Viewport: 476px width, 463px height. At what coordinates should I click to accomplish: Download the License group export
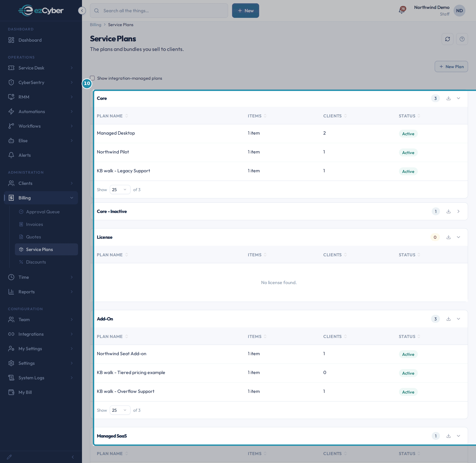click(448, 237)
